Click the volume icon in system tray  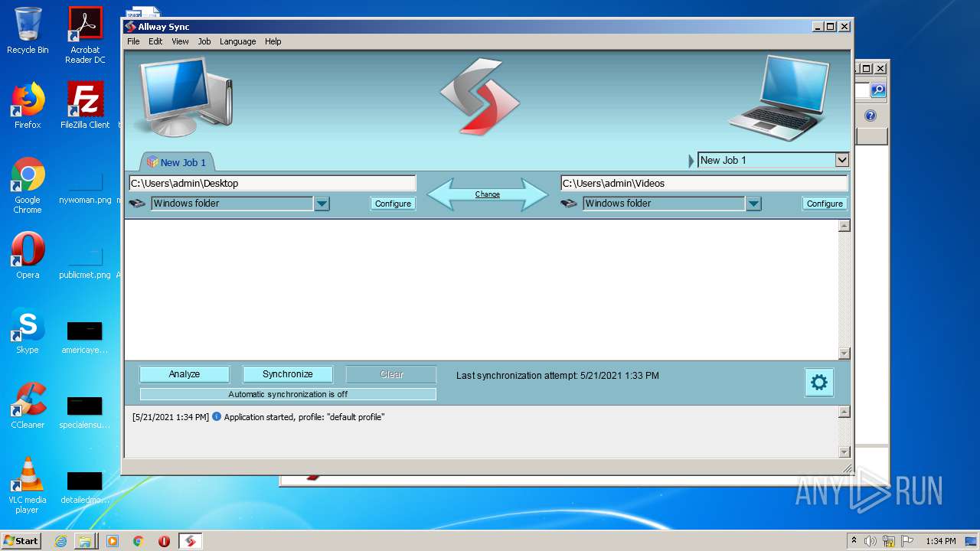pos(871,541)
